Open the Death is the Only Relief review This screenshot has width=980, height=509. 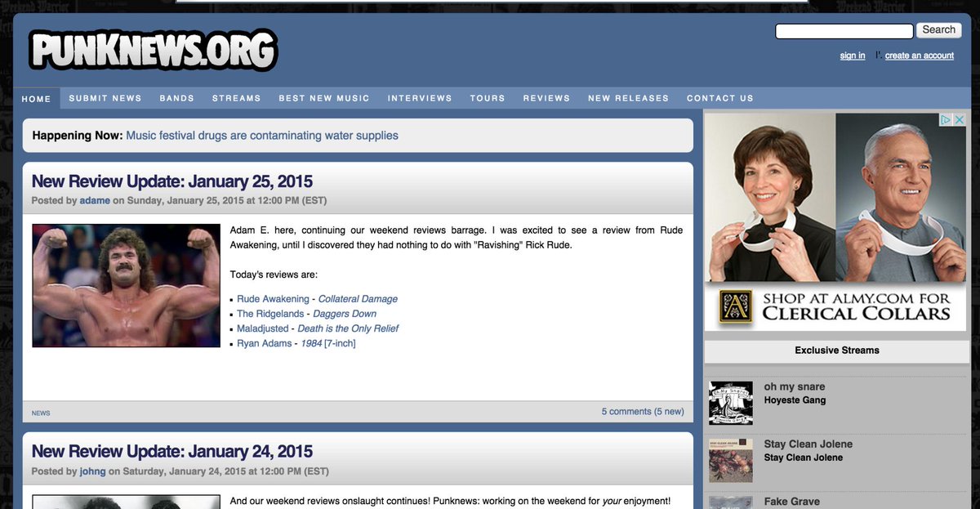pos(348,328)
